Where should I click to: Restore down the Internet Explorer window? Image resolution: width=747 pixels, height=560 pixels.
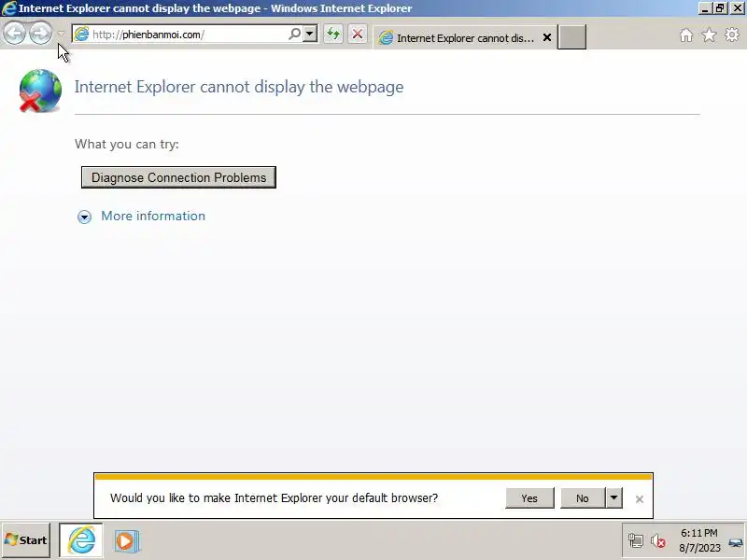click(720, 8)
